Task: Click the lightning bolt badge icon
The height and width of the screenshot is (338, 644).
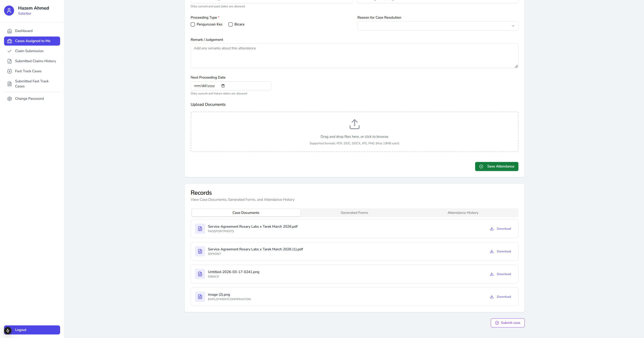Action: pyautogui.click(x=8, y=330)
